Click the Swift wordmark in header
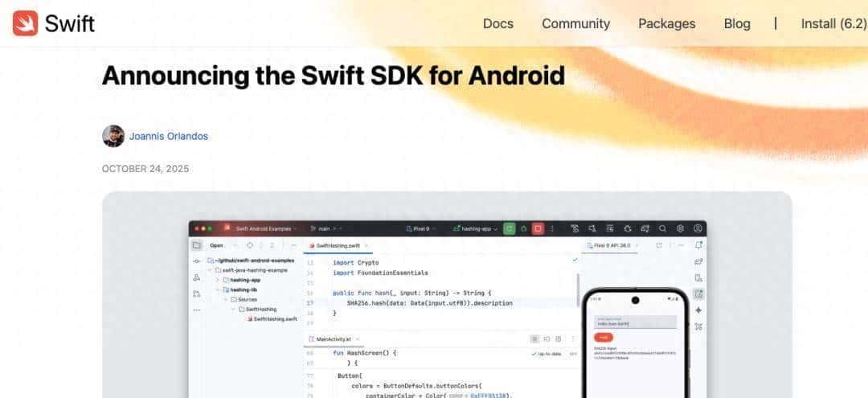This screenshot has width=868, height=398. pos(70,24)
